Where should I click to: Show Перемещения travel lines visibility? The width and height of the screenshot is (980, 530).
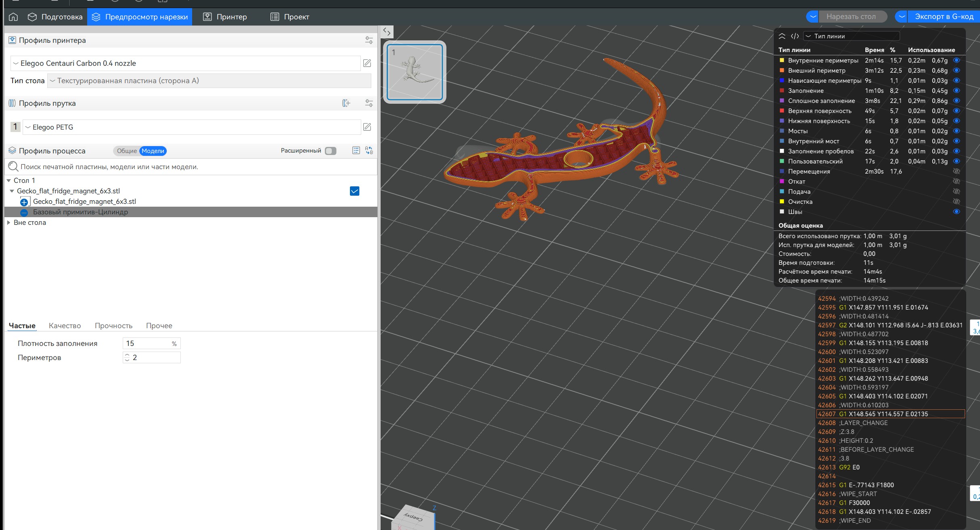tap(956, 171)
